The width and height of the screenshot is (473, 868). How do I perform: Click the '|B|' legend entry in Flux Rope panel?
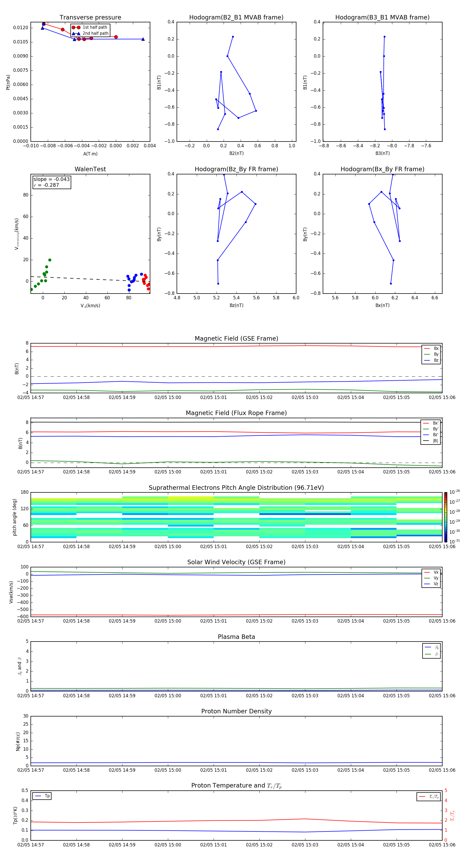coord(431,441)
